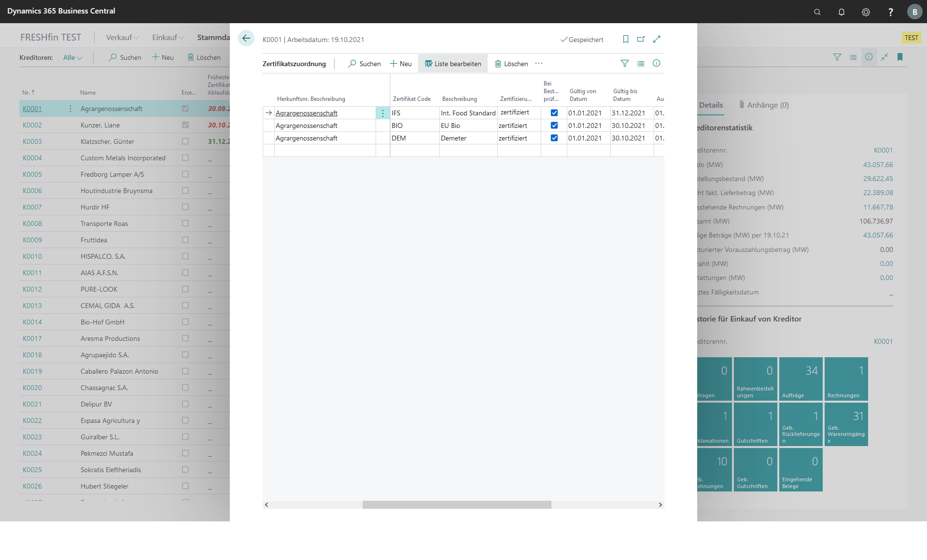
Task: Click the horizontal scrollbar thumb
Action: (457, 504)
